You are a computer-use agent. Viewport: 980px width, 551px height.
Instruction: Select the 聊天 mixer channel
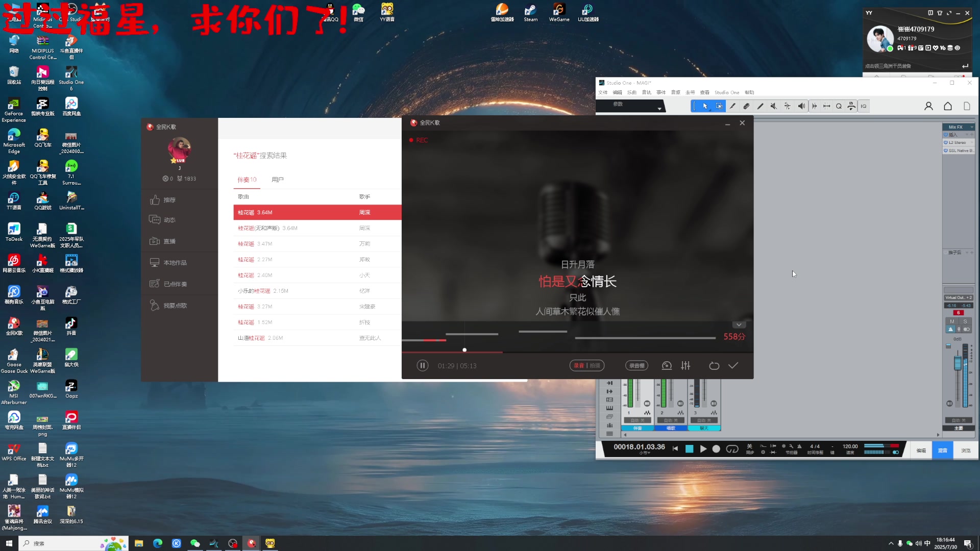tap(704, 428)
